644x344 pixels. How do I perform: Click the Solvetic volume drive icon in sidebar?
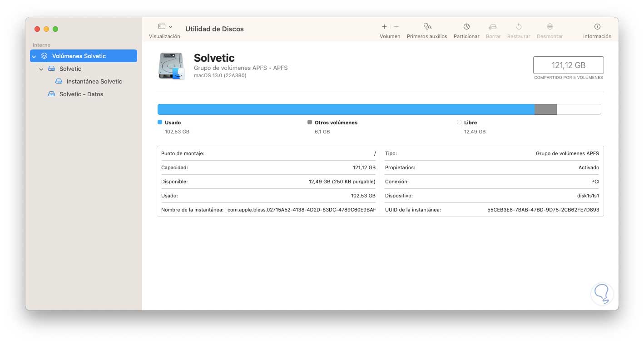51,69
